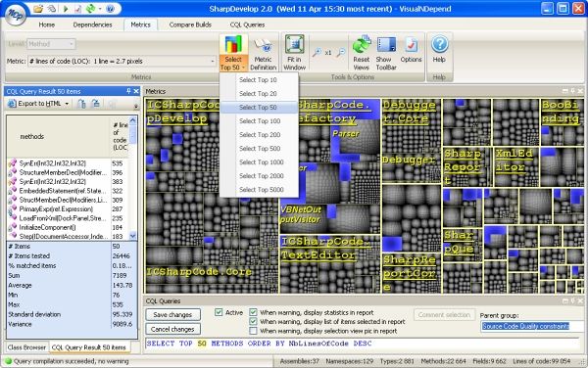
Task: Toggle 'display statistics in report' checkbox
Action: click(253, 312)
